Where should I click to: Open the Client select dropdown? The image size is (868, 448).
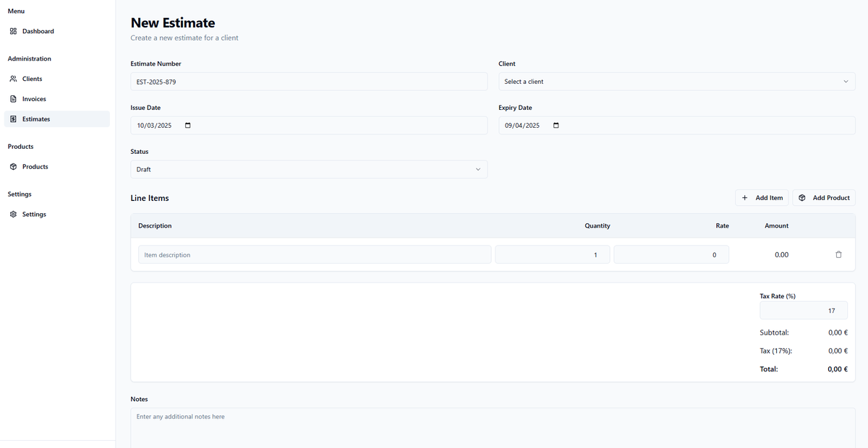(676, 82)
